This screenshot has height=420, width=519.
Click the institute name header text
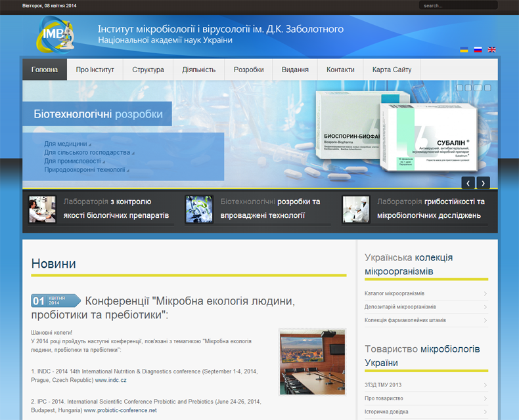coord(221,34)
